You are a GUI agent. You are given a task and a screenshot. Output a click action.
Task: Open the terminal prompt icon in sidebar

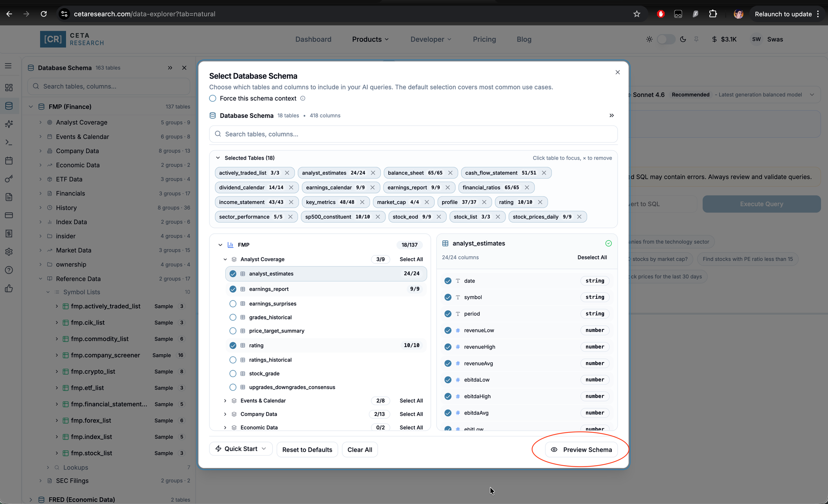tap(9, 142)
